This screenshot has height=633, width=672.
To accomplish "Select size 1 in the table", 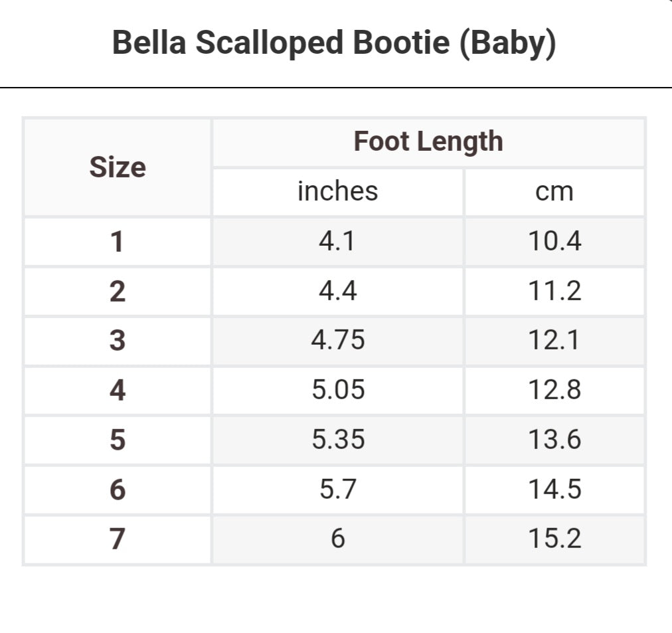I will coord(118,241).
